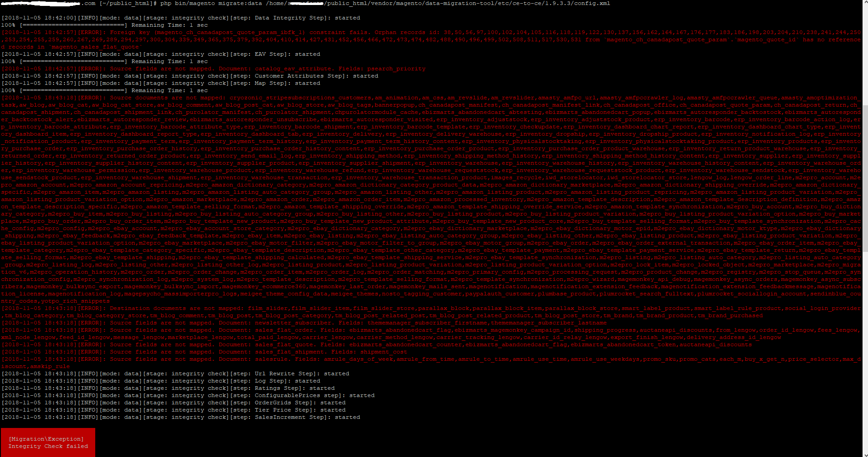Screen dimensions: 868x457
Task: Click the 'sales_flat_order' unmapped fields error line
Action: tap(431, 334)
